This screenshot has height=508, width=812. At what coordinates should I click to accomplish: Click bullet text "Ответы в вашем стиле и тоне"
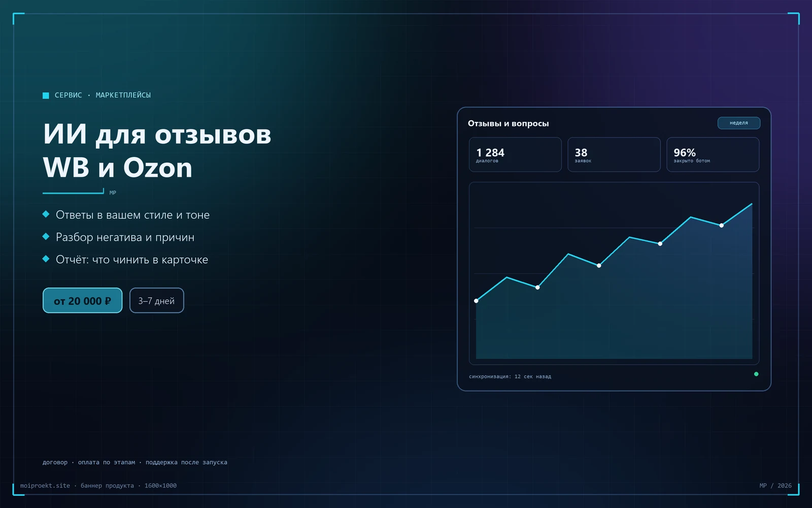[132, 215]
